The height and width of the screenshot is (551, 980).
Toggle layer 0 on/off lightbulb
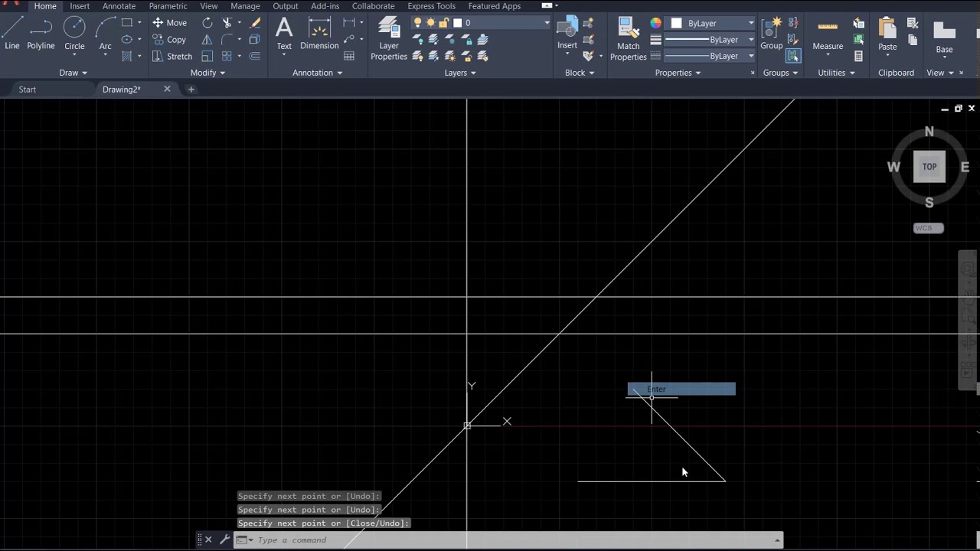coord(417,23)
